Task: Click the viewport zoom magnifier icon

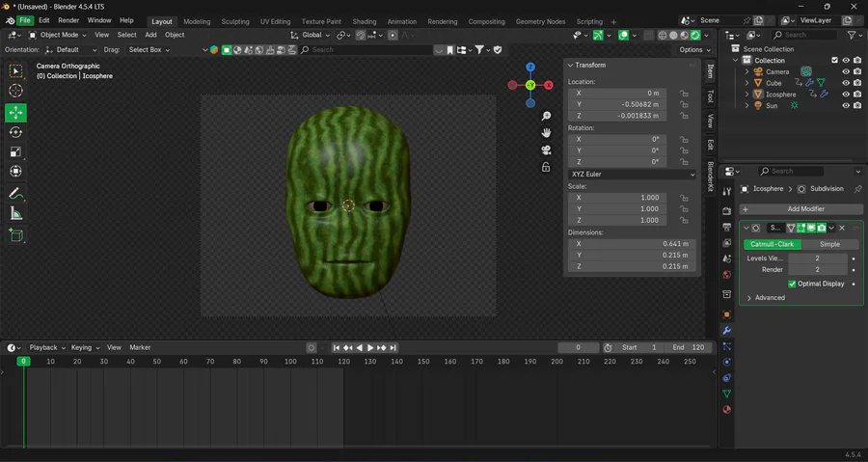Action: click(546, 117)
